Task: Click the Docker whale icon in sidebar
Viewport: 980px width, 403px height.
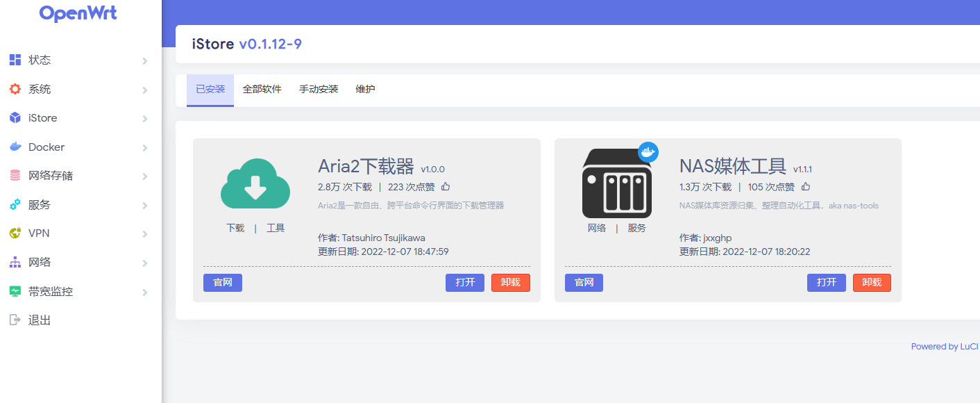Action: [15, 147]
